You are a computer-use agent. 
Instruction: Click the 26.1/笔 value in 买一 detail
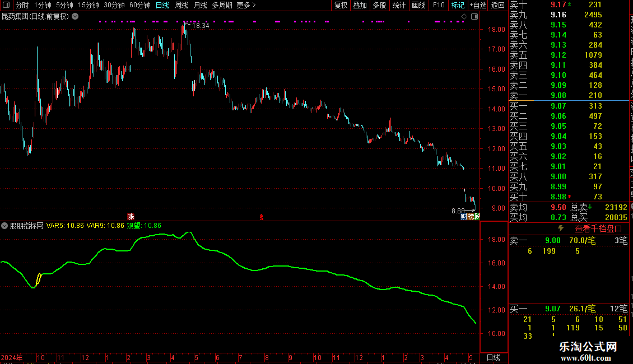click(582, 309)
